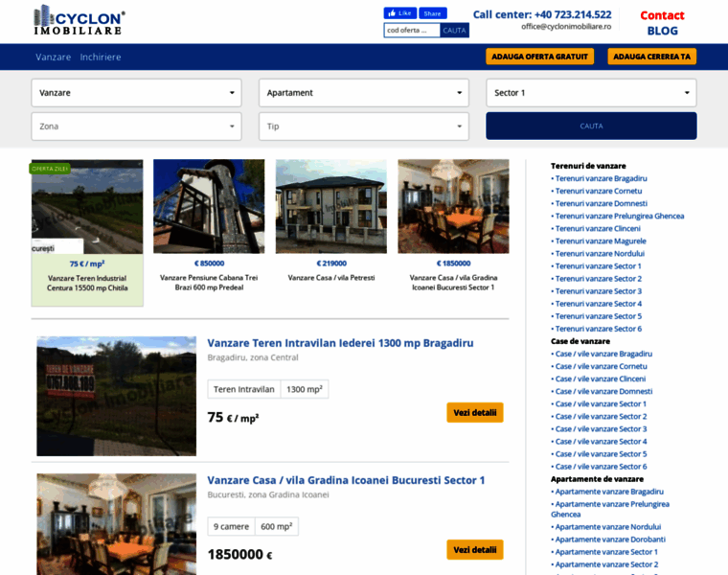The width and height of the screenshot is (728, 575).
Task: Open Apartamente vanzare Nordului link
Action: (x=606, y=527)
